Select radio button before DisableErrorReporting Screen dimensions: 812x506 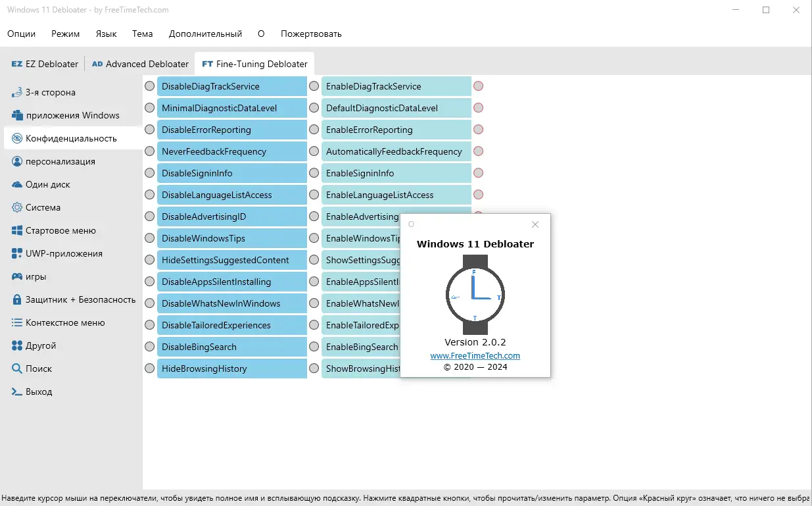click(x=150, y=130)
